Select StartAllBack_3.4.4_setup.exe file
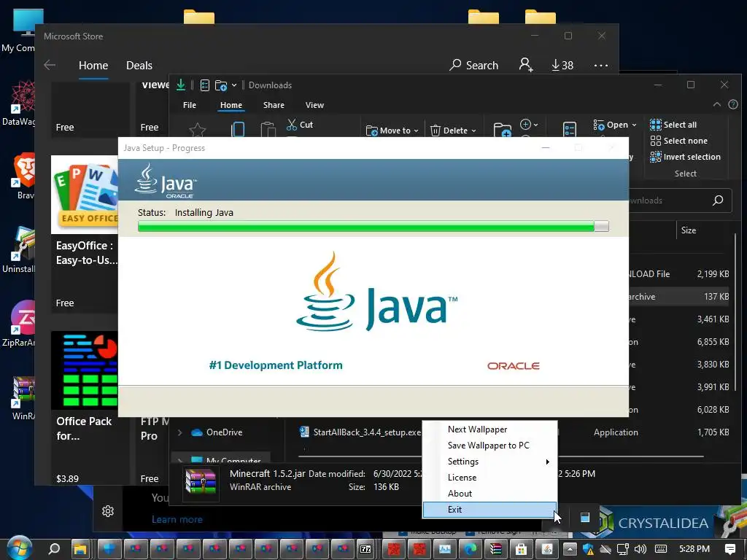Image resolution: width=747 pixels, height=560 pixels. tap(360, 432)
